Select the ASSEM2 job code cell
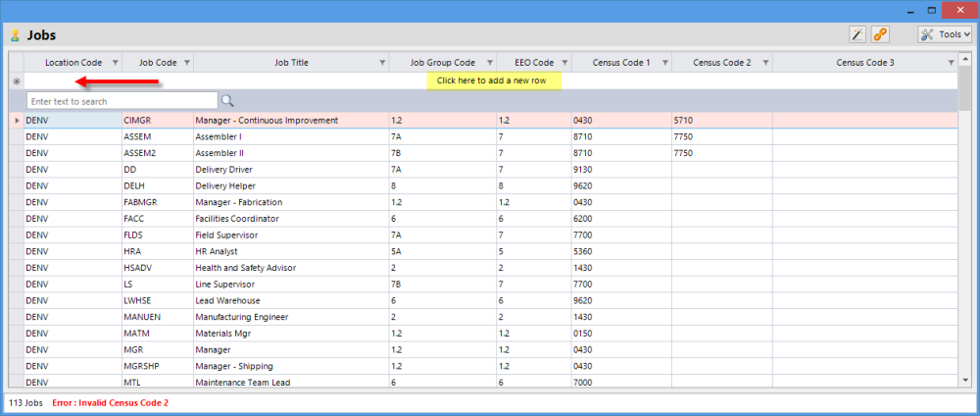 (x=158, y=153)
